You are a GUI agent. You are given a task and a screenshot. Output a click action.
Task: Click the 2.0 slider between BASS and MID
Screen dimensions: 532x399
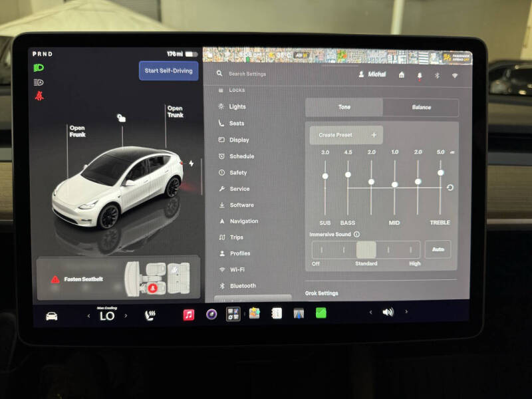371,182
